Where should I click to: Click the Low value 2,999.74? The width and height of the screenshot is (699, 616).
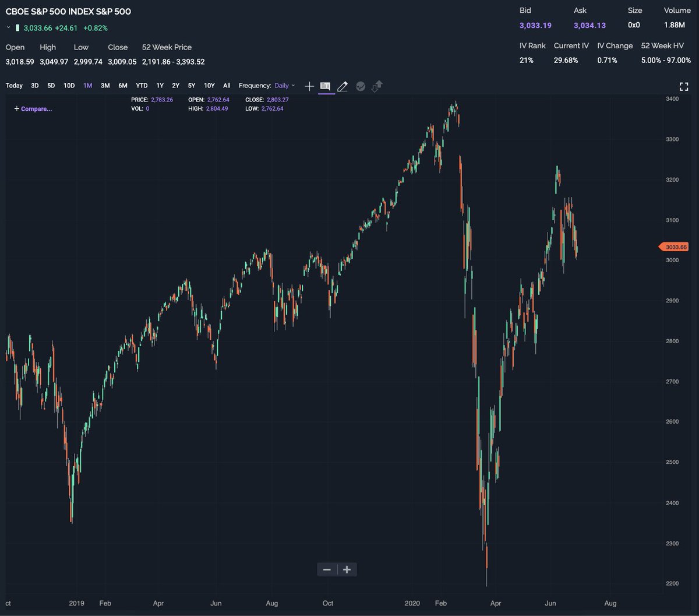pos(88,61)
